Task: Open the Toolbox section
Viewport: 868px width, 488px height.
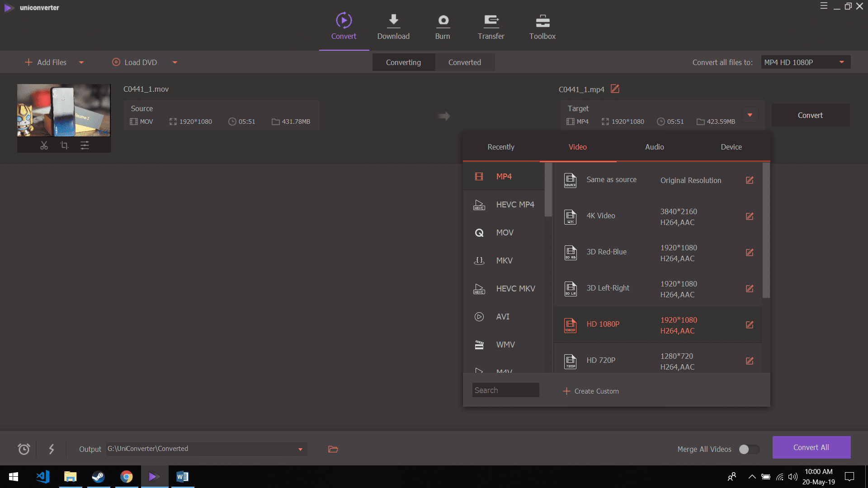Action: pos(542,27)
